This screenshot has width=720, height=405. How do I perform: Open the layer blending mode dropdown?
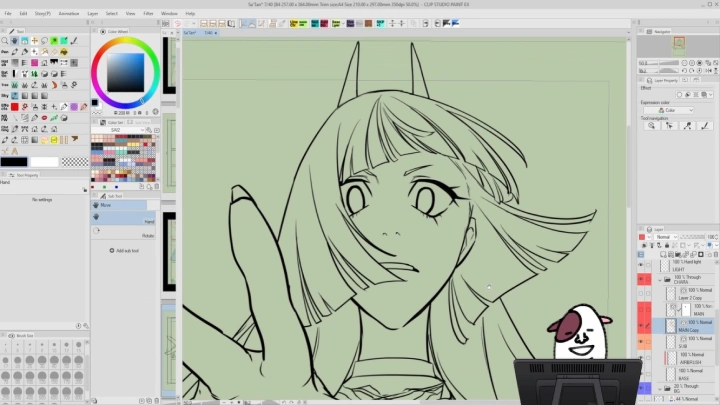[664, 237]
